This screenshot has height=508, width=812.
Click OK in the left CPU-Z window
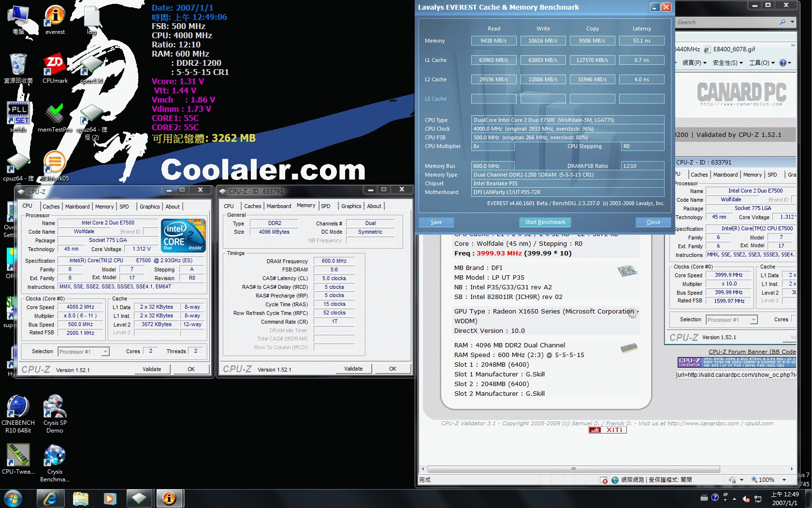click(x=191, y=369)
